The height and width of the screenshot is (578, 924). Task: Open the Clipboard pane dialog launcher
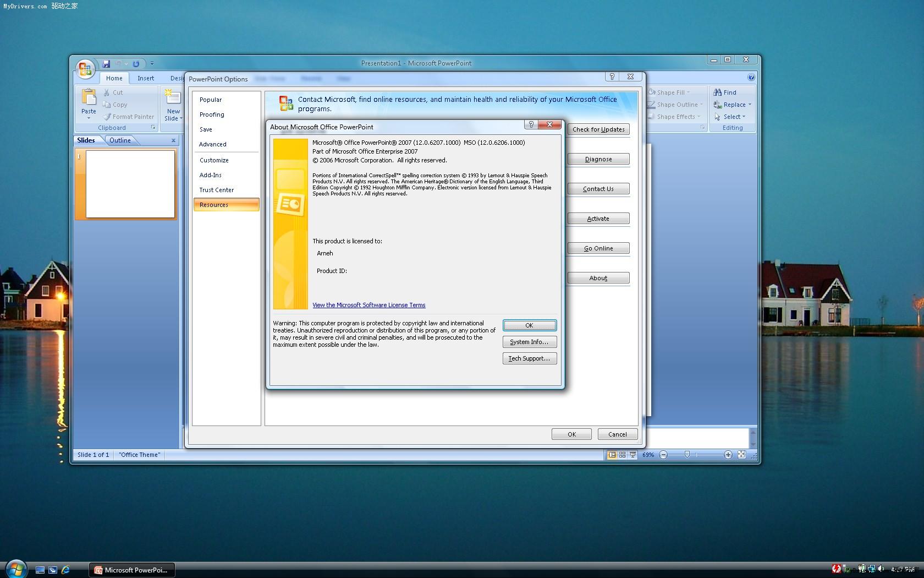(153, 128)
